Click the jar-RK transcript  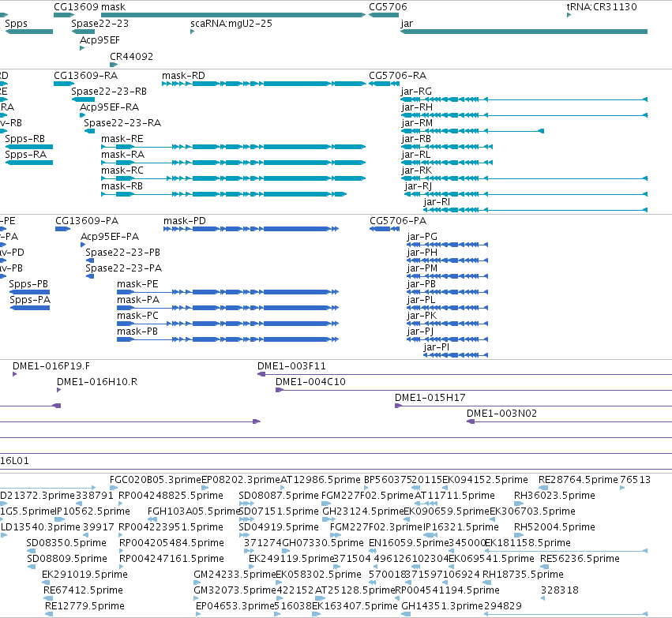tap(524, 178)
